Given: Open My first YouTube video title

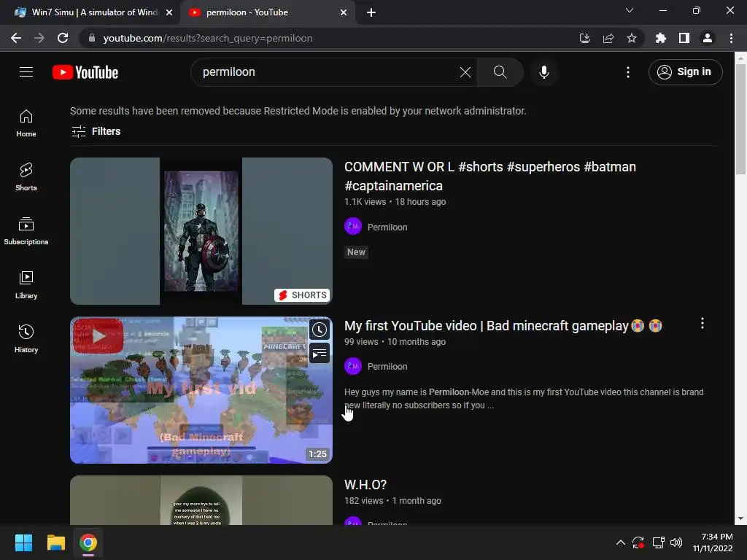Looking at the screenshot, I should [x=503, y=326].
